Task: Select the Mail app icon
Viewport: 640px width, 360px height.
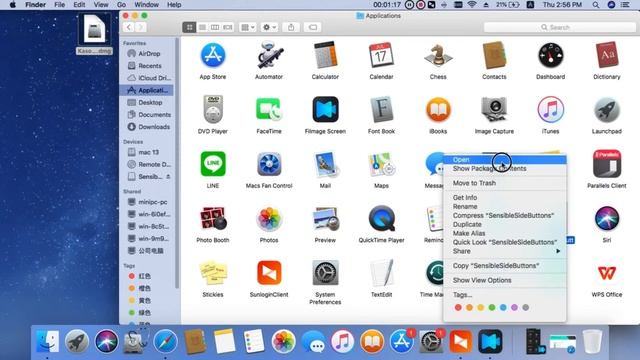Action: click(325, 164)
